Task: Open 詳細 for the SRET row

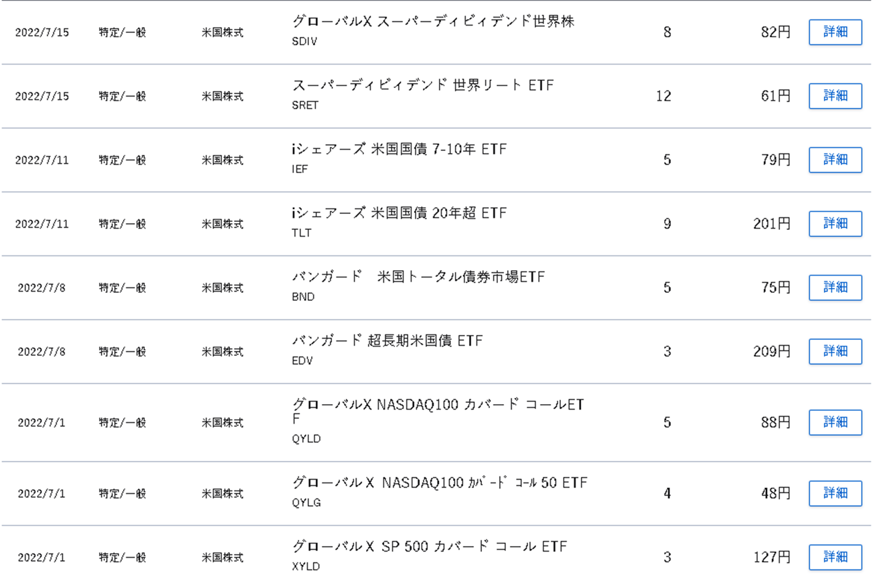Action: click(835, 96)
